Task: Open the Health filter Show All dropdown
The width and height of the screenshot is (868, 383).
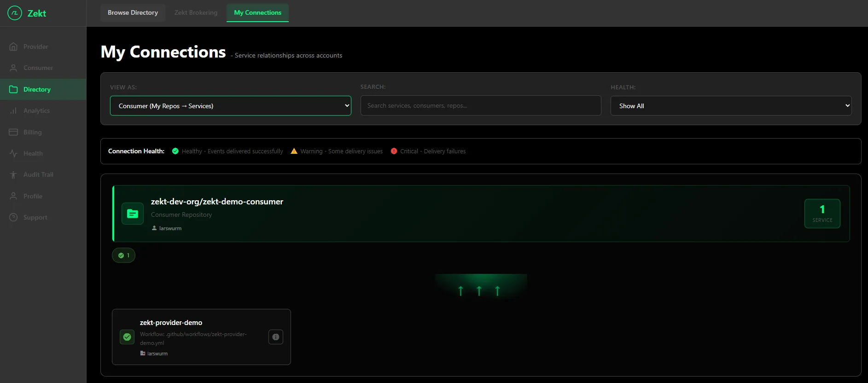Action: 730,106
